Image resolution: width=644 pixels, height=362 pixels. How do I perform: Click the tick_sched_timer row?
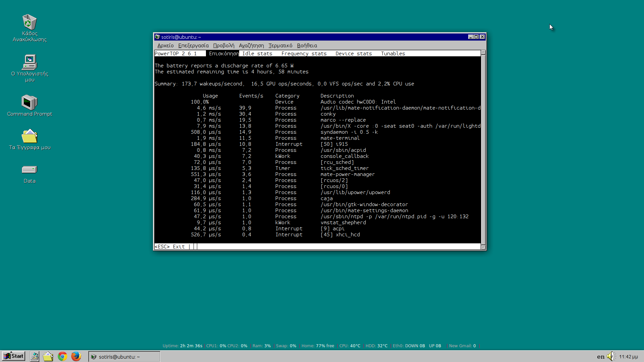tap(317, 168)
